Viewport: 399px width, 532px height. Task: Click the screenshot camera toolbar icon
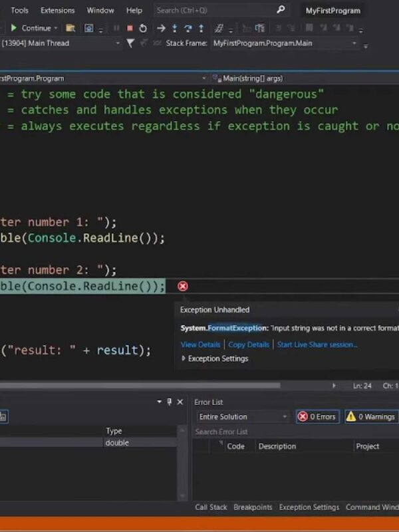pos(88,28)
